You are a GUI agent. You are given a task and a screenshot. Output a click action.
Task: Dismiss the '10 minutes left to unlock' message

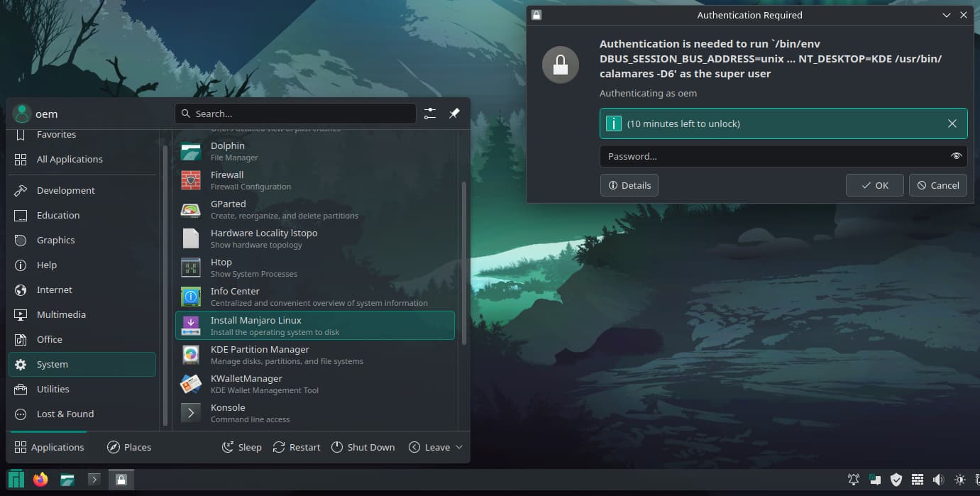[952, 123]
